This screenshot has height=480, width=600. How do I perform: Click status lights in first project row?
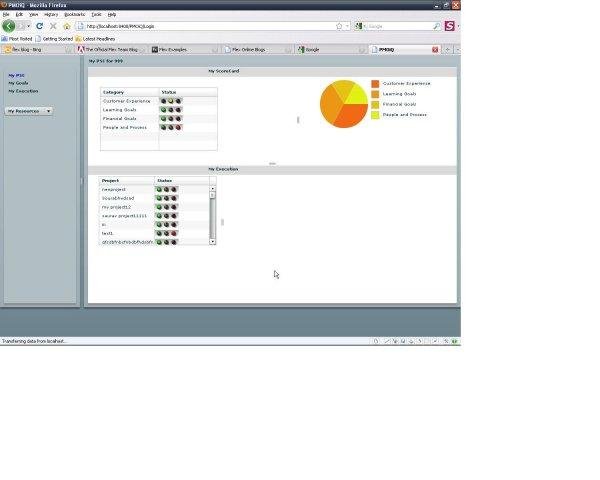(166, 189)
